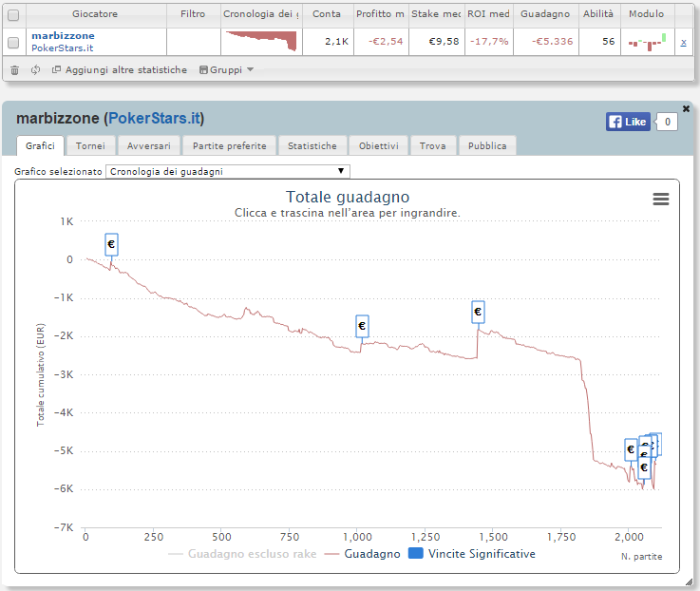The image size is (700, 591).
Task: Open the PokerStars.it link in table row
Action: [62, 48]
